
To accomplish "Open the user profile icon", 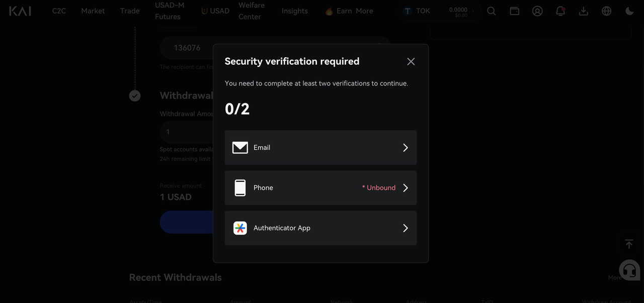I will [x=537, y=11].
